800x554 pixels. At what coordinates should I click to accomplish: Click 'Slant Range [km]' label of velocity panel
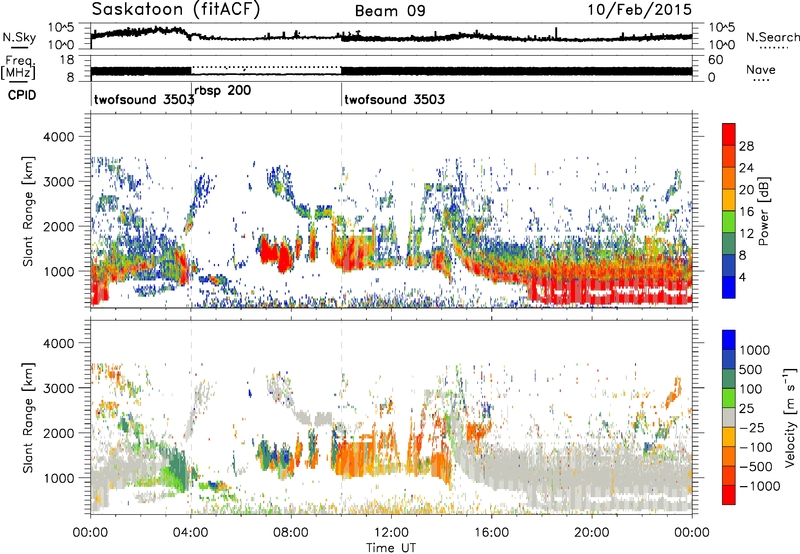28,418
